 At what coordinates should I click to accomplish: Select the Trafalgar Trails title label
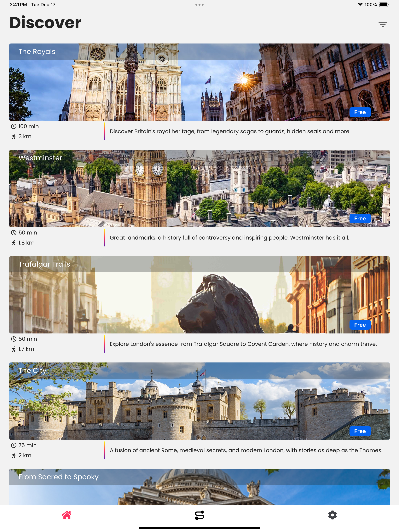click(44, 264)
